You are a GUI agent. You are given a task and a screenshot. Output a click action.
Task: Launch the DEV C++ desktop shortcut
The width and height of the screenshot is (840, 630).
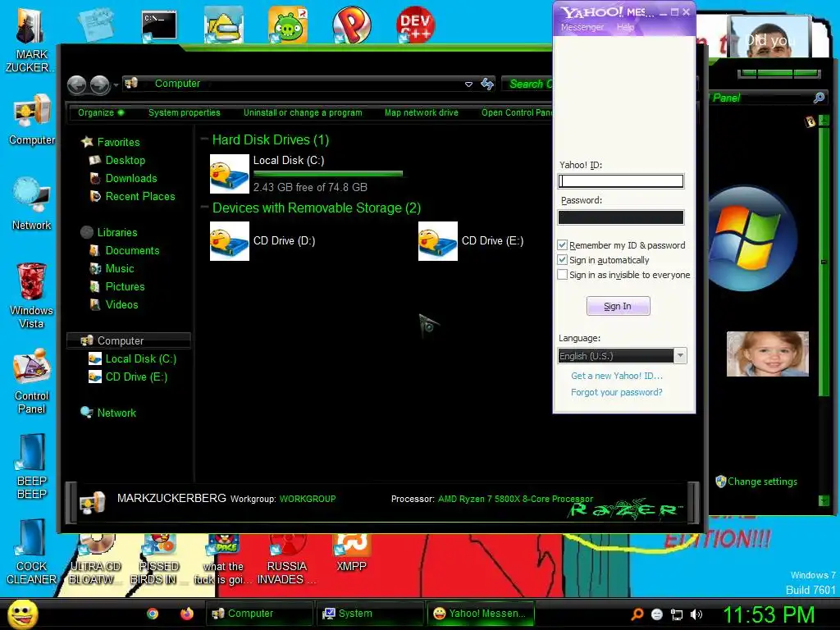click(415, 25)
